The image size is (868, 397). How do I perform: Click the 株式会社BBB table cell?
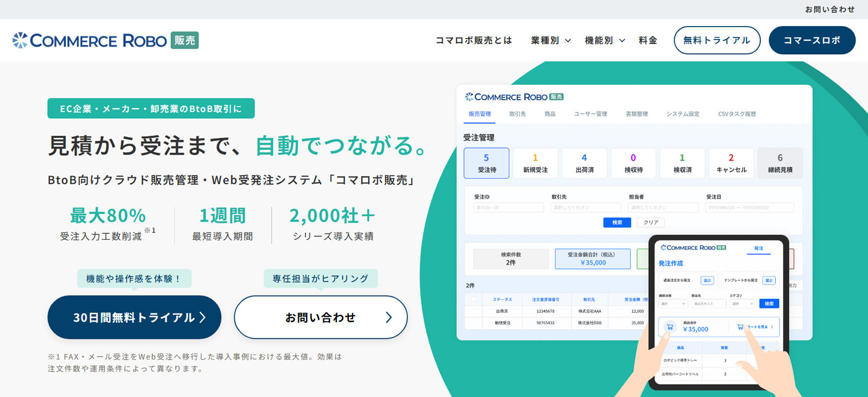coord(589,323)
